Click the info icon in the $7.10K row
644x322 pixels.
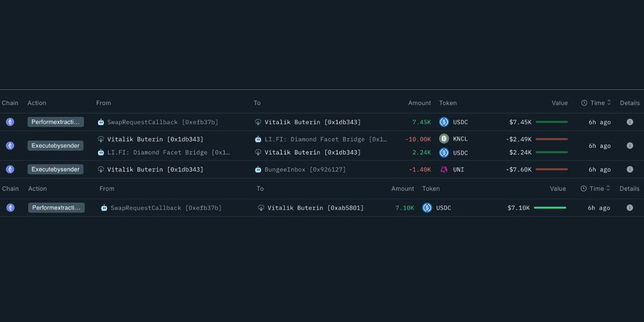(x=629, y=208)
